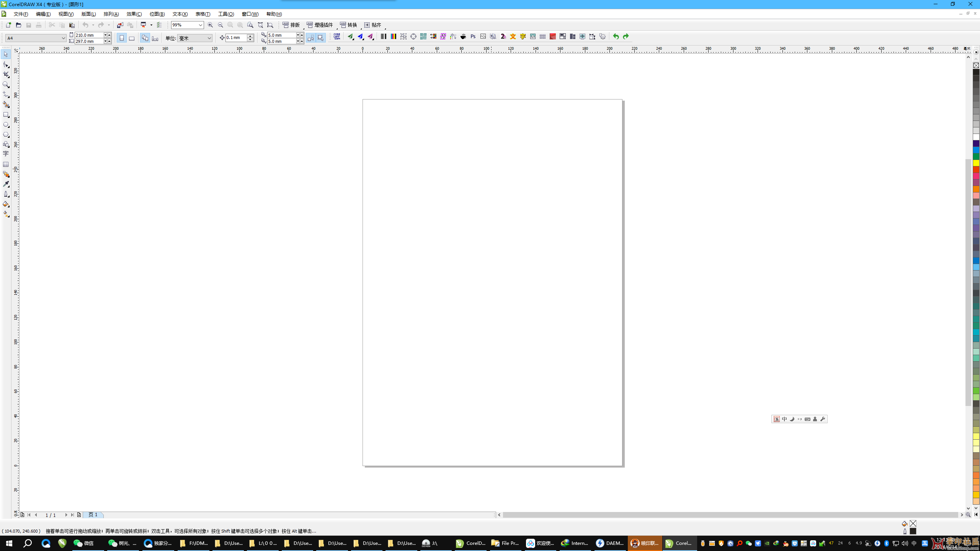Select the Polygon tool

coord(6,135)
